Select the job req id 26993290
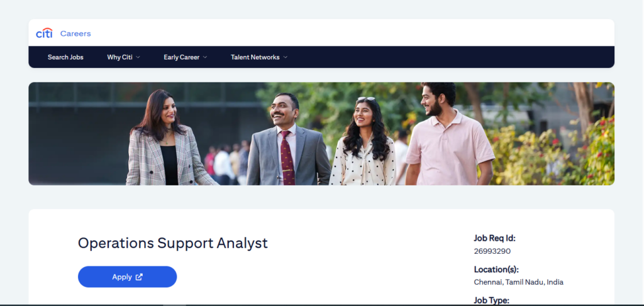This screenshot has height=306, width=644. 492,251
